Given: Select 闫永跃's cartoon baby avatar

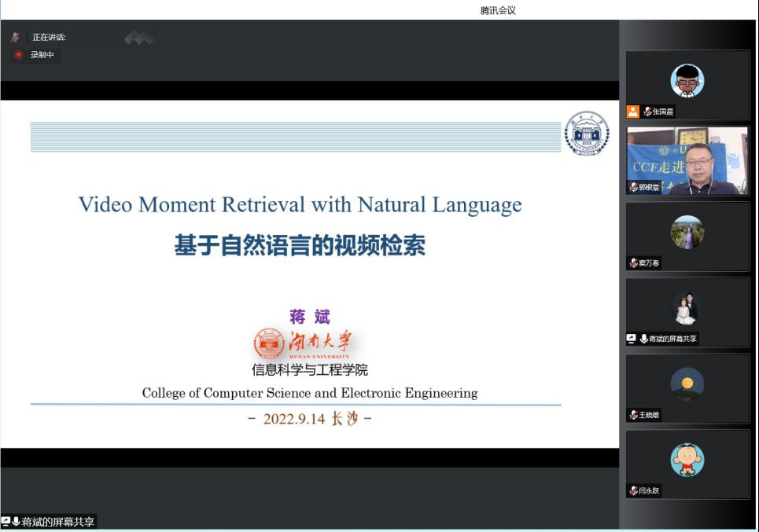Looking at the screenshot, I should pos(687,460).
